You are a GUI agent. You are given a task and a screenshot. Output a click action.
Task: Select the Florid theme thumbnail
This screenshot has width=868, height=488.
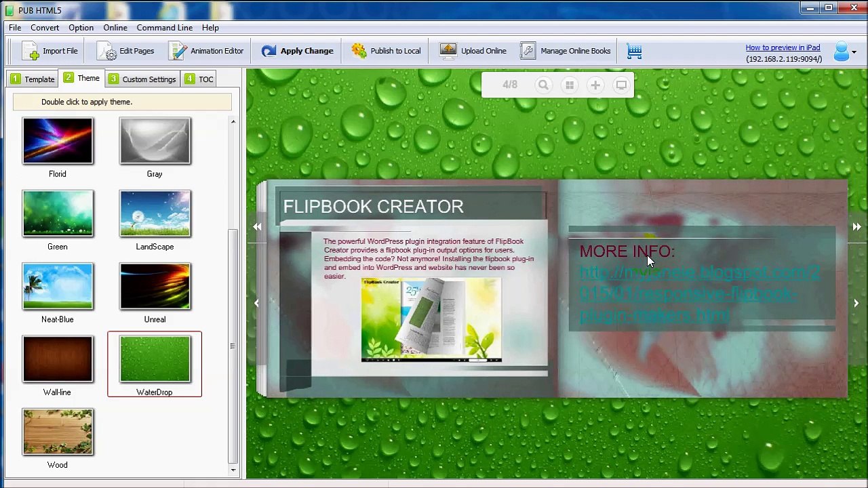[x=58, y=141]
